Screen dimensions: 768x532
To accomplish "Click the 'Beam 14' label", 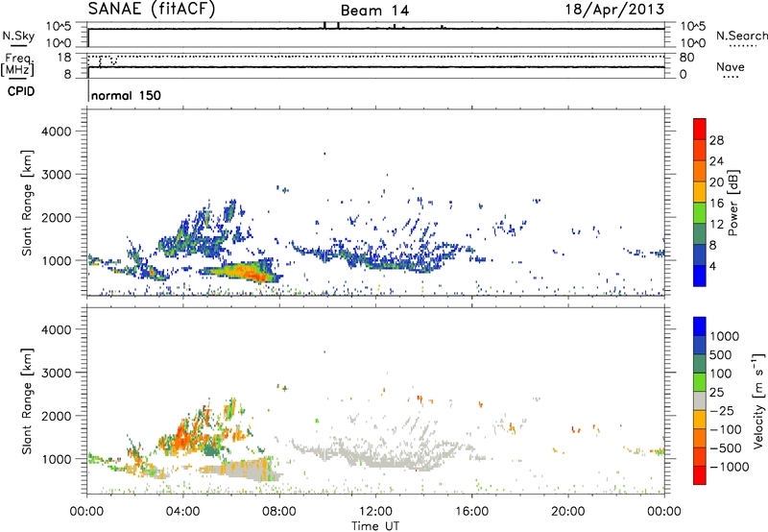I will (x=374, y=11).
